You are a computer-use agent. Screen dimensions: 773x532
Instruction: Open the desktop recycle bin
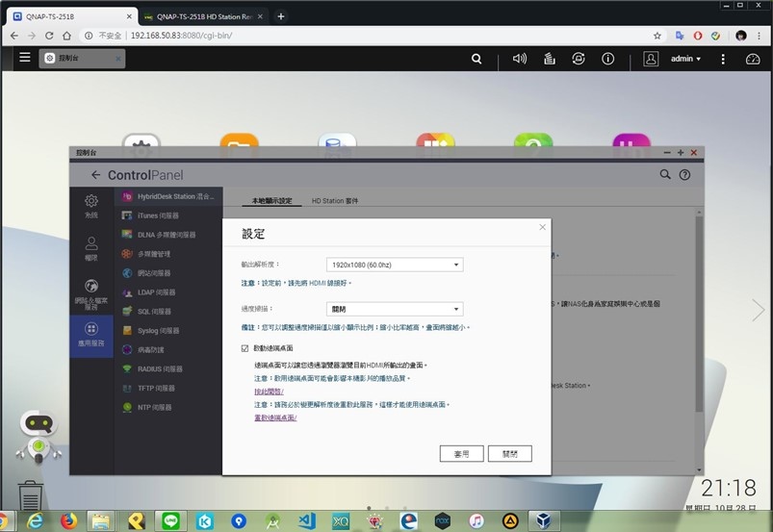pyautogui.click(x=30, y=495)
